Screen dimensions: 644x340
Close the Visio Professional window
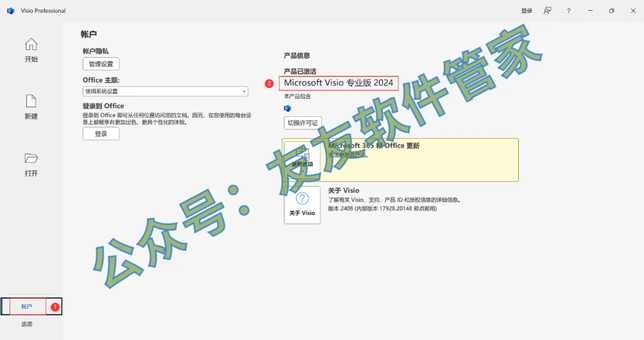tap(633, 11)
